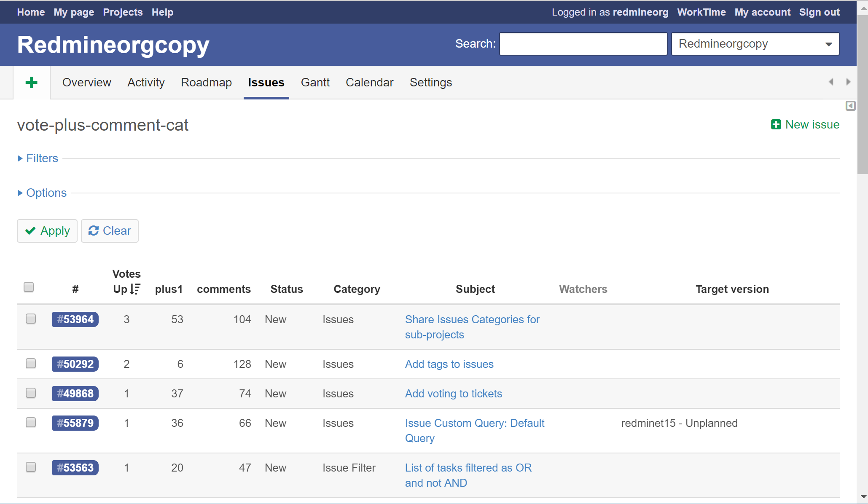The width and height of the screenshot is (868, 504).
Task: Click the left tab scroll arrow
Action: click(x=831, y=82)
